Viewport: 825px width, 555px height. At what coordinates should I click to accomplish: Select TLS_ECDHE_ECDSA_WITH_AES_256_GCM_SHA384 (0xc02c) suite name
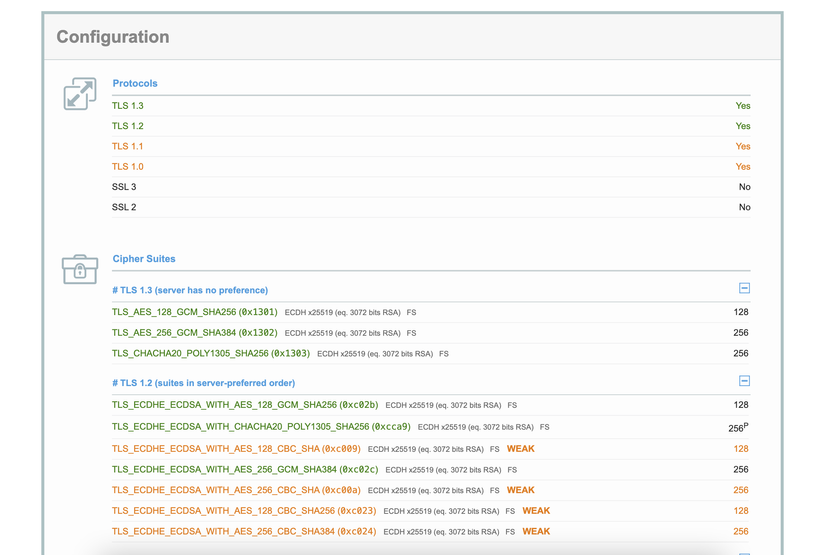pos(245,469)
